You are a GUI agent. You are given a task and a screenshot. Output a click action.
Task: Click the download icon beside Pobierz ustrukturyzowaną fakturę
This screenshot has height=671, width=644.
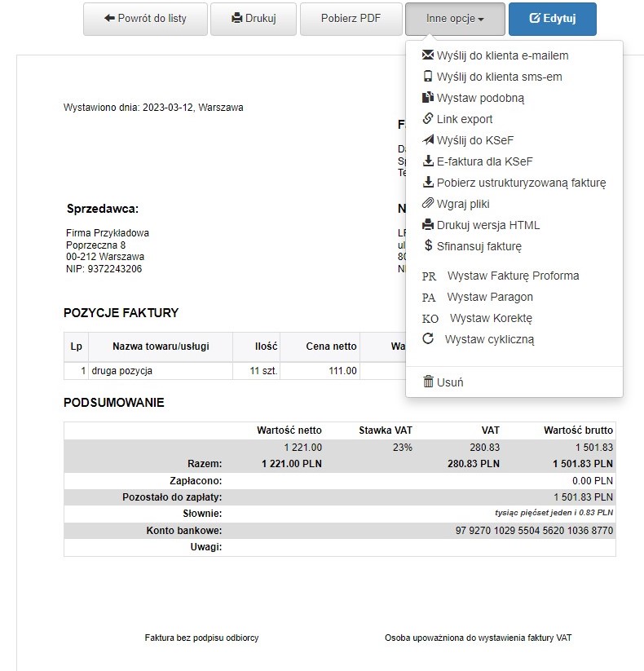click(x=427, y=182)
